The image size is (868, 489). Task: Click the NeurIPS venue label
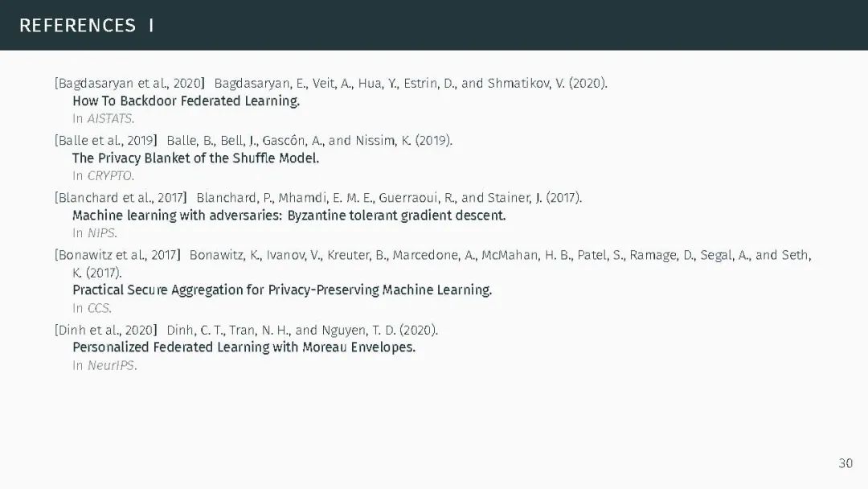point(112,366)
